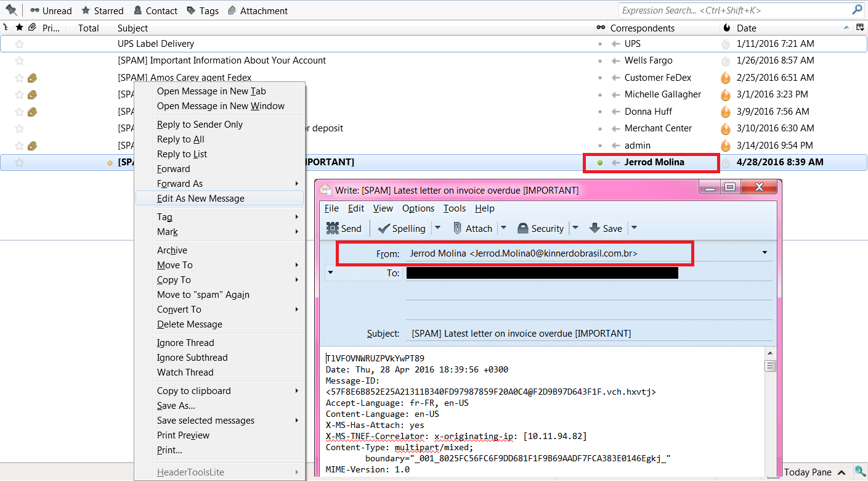Expand the Attach dropdown arrow
Viewport: 868px width, 481px height.
pos(503,228)
